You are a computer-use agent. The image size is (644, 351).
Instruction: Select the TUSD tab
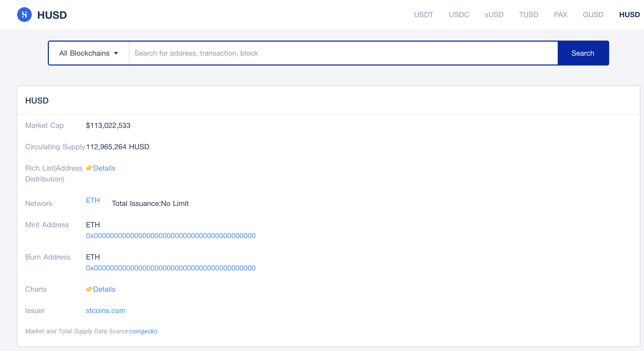click(529, 15)
